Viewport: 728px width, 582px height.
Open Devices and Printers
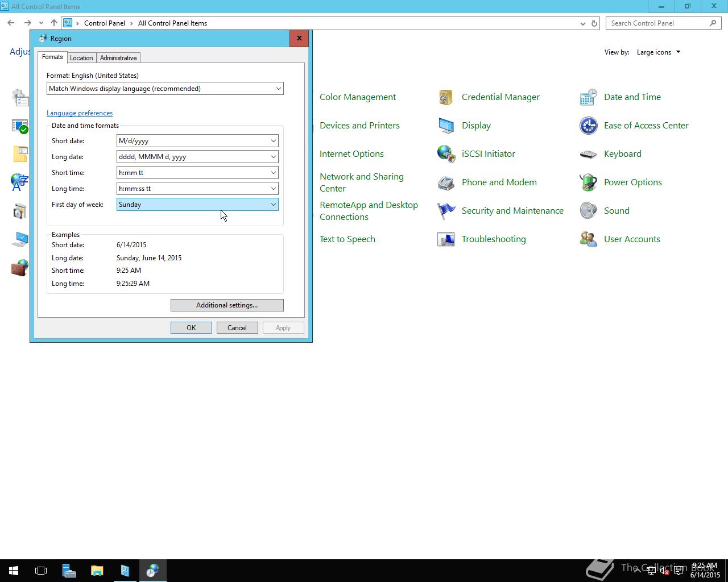point(359,126)
